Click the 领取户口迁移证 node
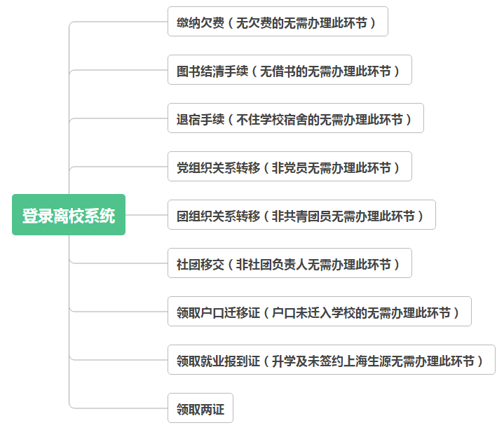 pyautogui.click(x=319, y=312)
